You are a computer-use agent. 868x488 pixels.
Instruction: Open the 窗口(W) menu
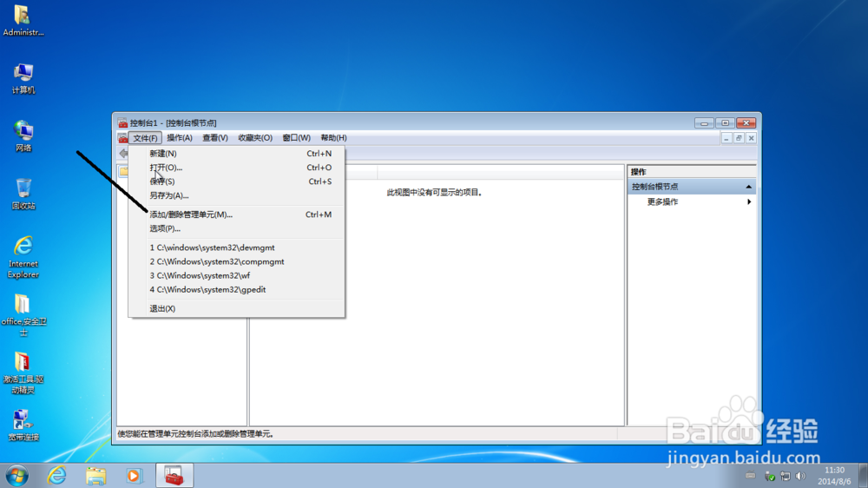point(296,138)
